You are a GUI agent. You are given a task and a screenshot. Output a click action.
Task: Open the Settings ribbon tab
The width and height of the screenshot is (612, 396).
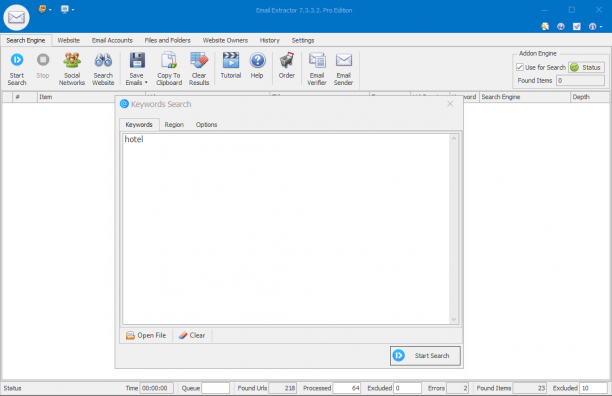point(303,40)
